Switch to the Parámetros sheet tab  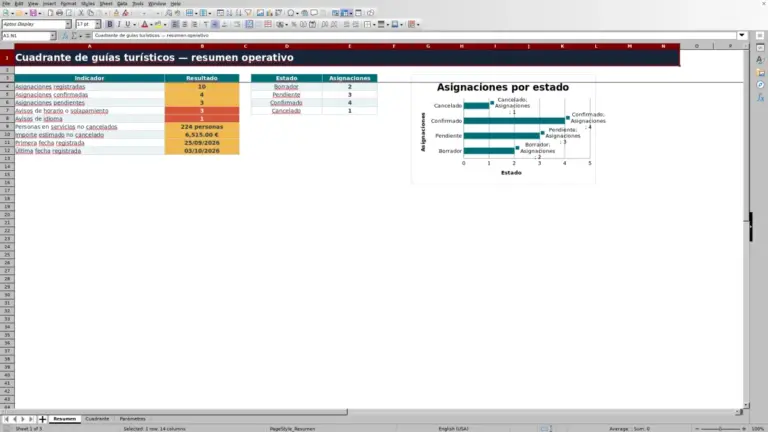pyautogui.click(x=132, y=419)
